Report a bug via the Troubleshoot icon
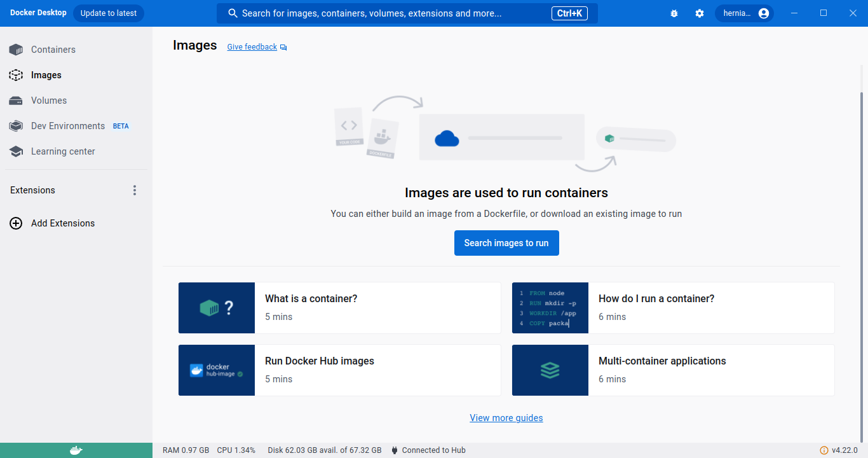This screenshot has height=458, width=868. coord(674,13)
